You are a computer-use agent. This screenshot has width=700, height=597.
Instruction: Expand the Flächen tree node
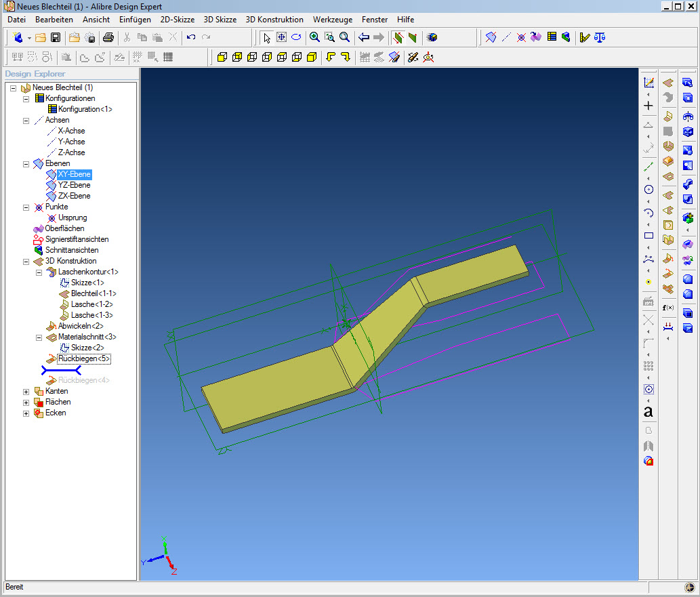[26, 403]
